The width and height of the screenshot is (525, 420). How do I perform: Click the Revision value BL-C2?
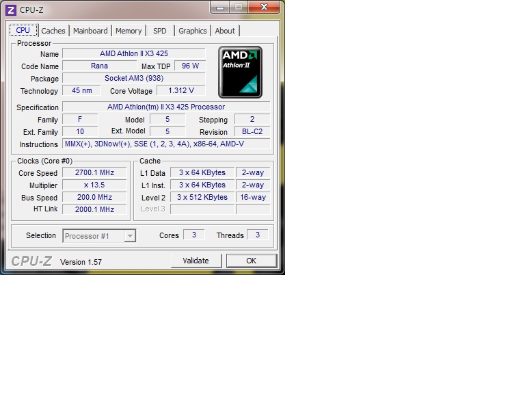pos(252,131)
